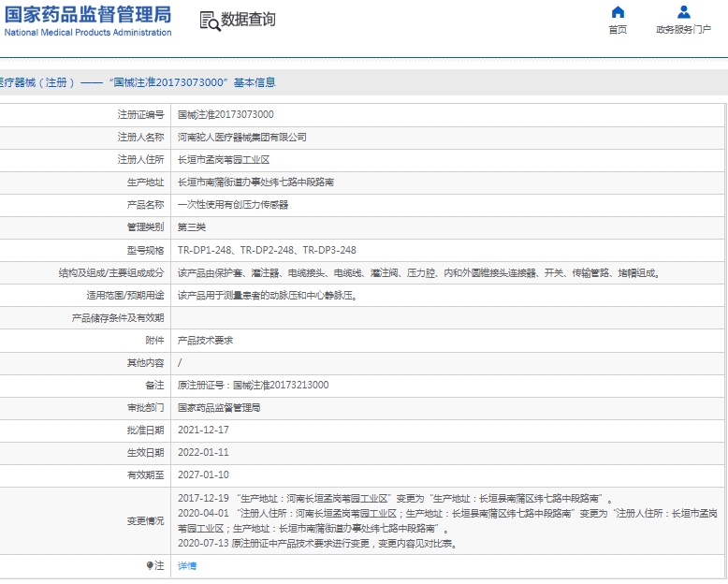Click the 适用范围/预期用途 label

click(x=125, y=295)
